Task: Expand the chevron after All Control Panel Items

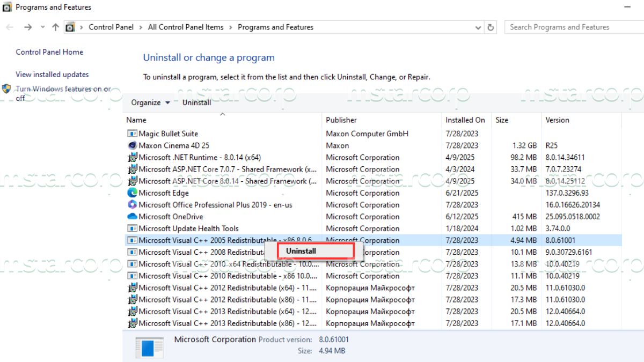Action: click(x=231, y=27)
